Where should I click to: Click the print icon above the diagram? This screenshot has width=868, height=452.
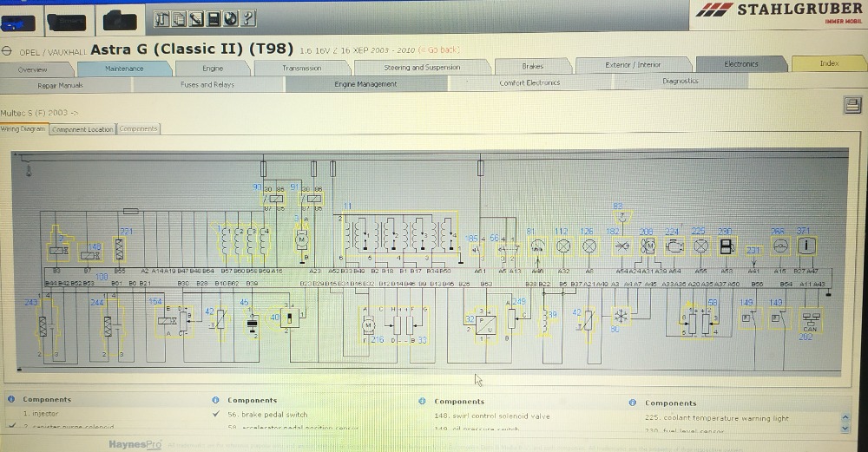pyautogui.click(x=852, y=105)
